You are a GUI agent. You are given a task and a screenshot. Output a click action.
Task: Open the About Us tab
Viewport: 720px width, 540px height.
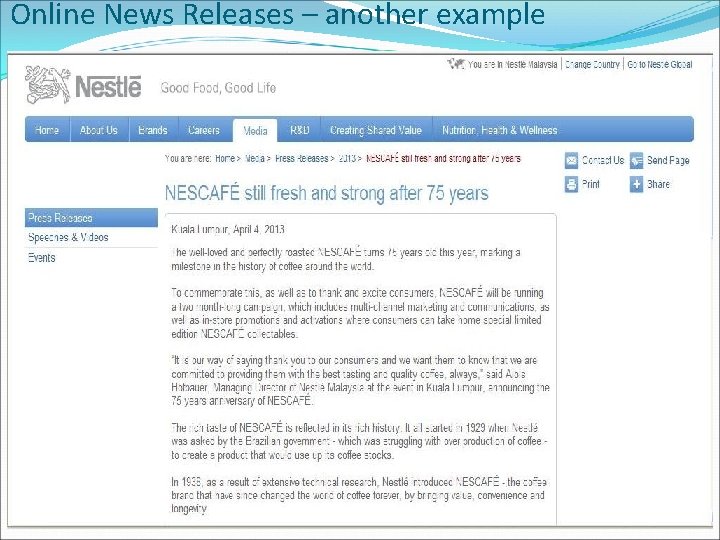point(99,130)
